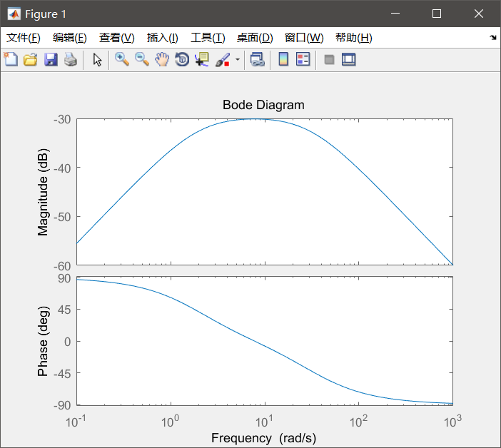The image size is (501, 448).
Task: Open the 查看(V) menu
Action: click(x=116, y=38)
